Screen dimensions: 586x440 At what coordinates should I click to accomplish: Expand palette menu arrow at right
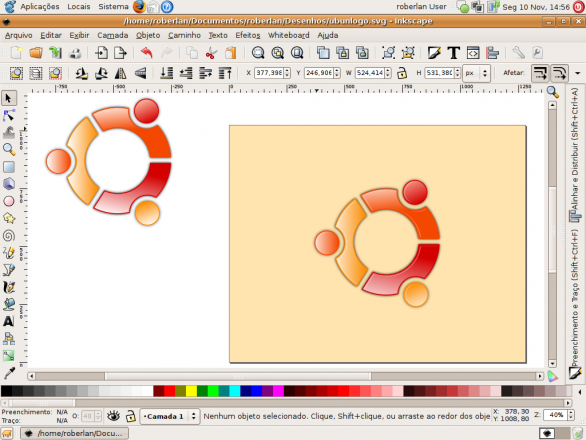(580, 392)
